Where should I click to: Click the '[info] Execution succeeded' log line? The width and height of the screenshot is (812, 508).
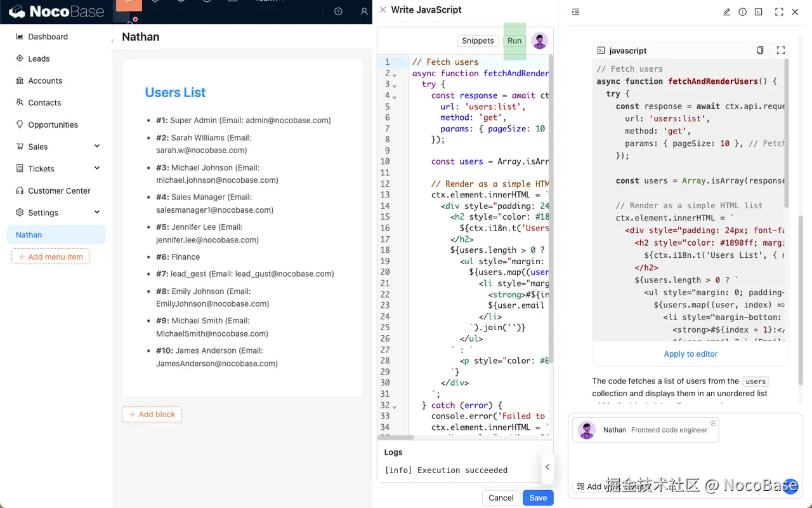point(446,470)
